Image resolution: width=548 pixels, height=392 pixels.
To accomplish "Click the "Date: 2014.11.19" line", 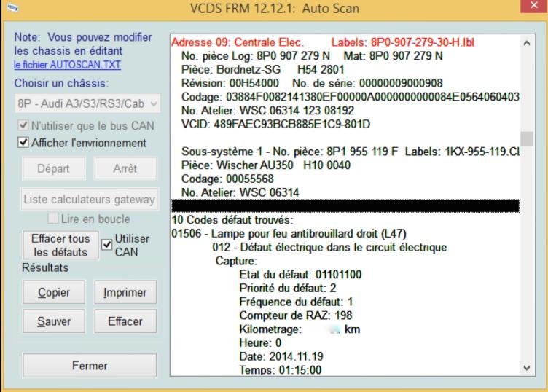I will 281,356.
